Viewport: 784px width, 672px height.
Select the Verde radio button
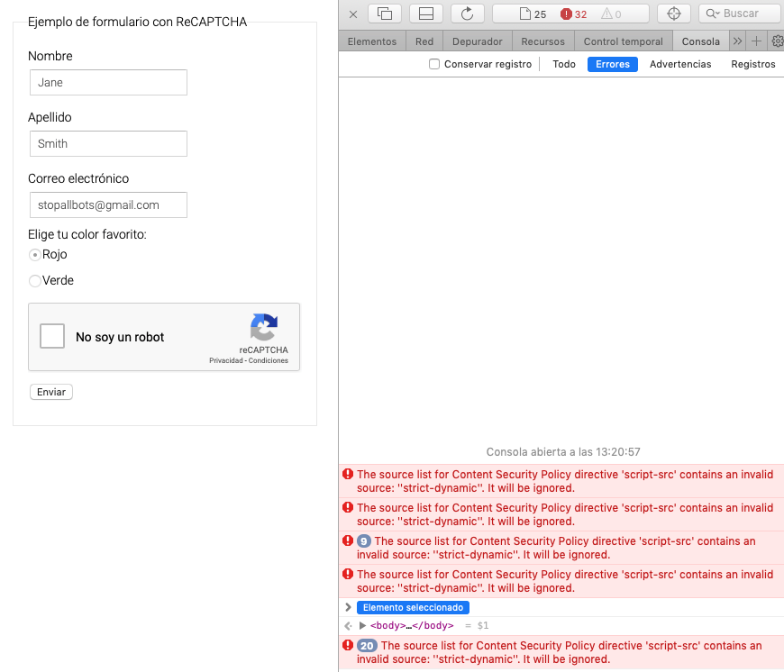click(x=32, y=280)
